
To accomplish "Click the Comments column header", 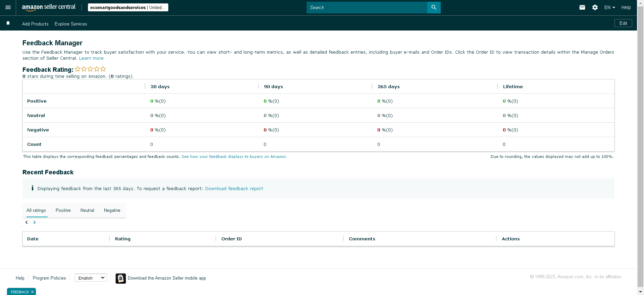I will click(x=362, y=239).
